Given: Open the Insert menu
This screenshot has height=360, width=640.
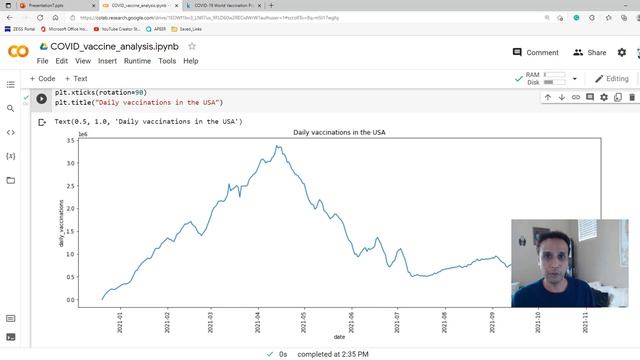Looking at the screenshot, I should pyautogui.click(x=107, y=61).
